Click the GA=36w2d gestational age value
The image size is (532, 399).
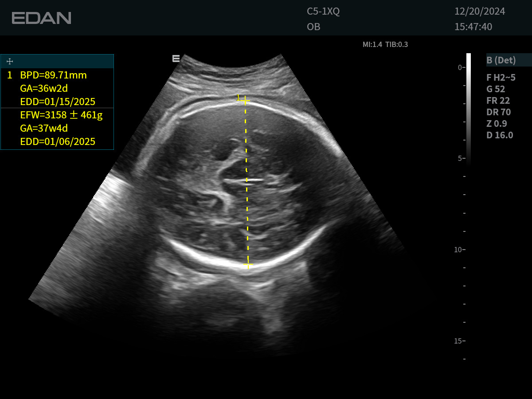coord(44,88)
